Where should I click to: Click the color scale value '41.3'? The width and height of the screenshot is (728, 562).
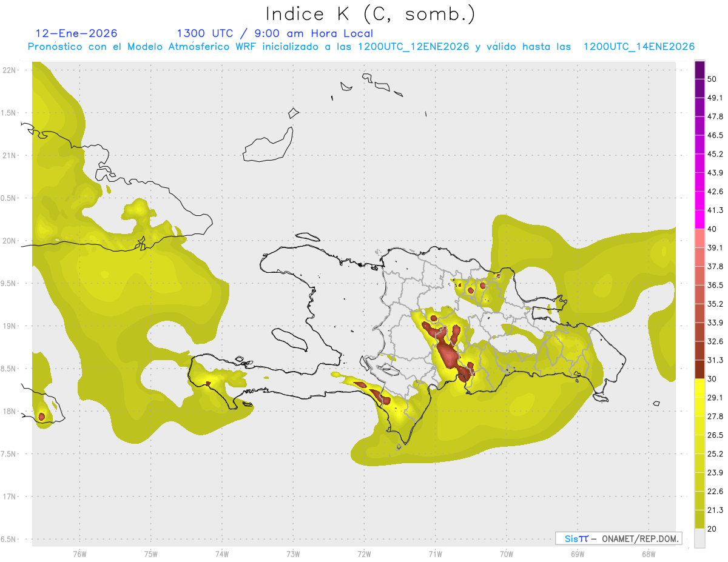[x=716, y=211]
